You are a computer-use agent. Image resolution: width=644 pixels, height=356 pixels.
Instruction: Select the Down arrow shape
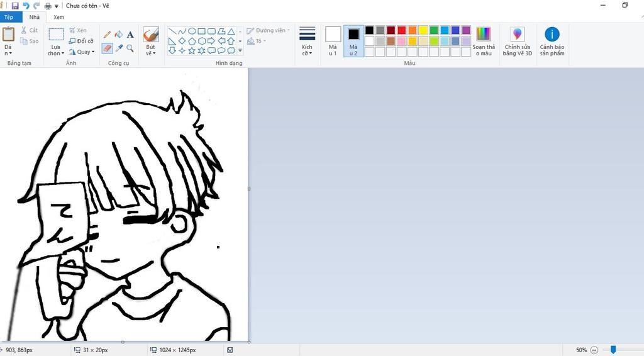click(172, 50)
